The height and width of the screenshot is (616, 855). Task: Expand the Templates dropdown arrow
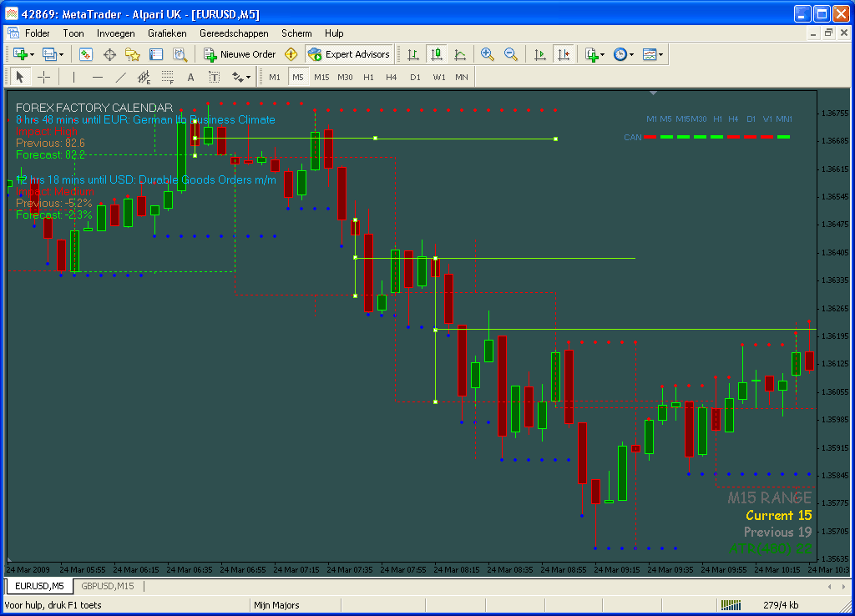(660, 54)
